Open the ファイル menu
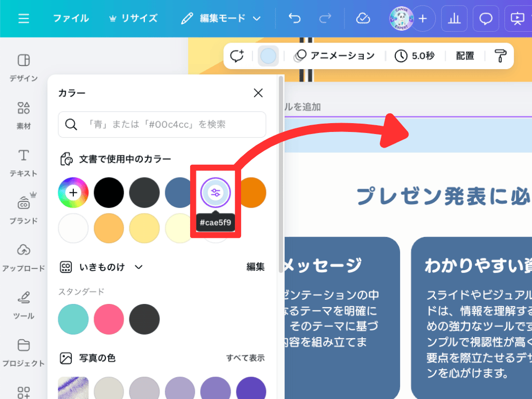Image resolution: width=532 pixels, height=399 pixels. click(71, 18)
